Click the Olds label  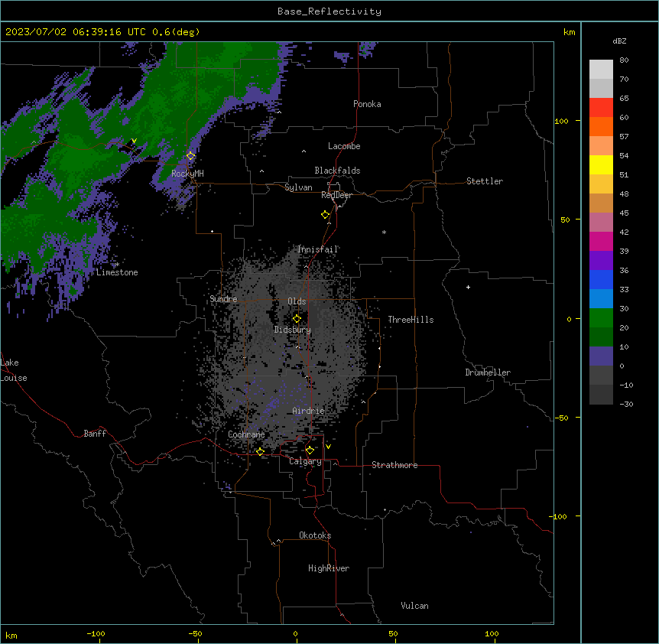pos(297,301)
